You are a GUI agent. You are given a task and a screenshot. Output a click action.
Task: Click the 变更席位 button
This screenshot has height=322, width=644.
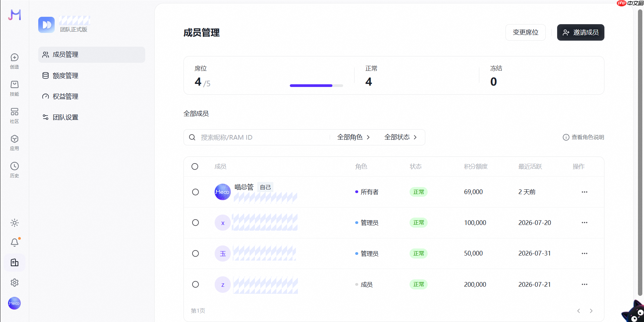pos(526,33)
